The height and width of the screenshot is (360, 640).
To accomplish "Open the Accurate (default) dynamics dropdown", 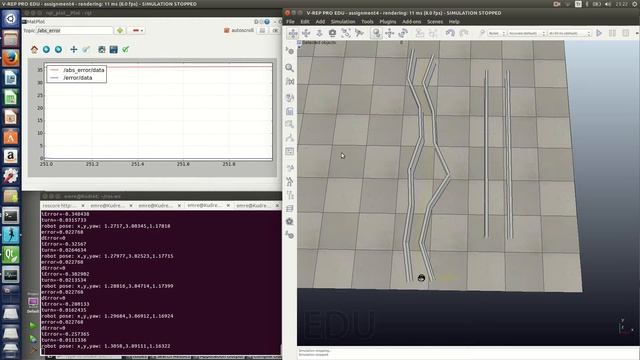I will click(527, 33).
